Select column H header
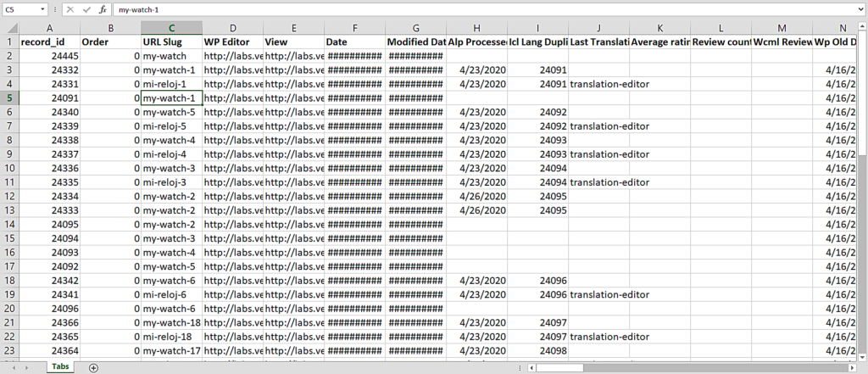The width and height of the screenshot is (868, 374). point(476,27)
